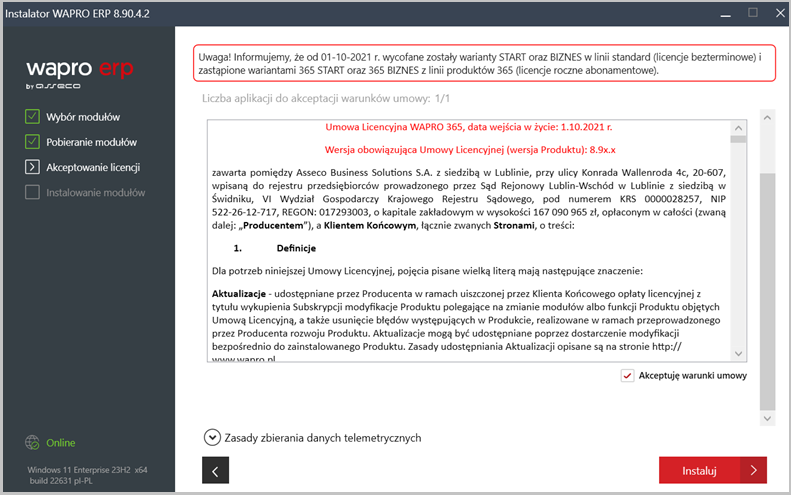This screenshot has width=791, height=495.
Task: Click the outer panel scroll down arrow
Action: 767,418
